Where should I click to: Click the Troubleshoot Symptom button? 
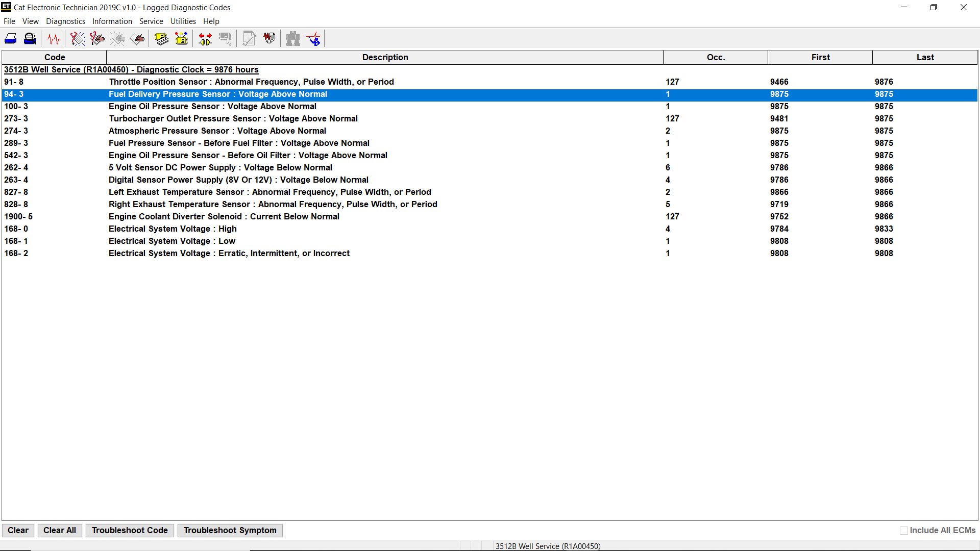click(x=230, y=531)
